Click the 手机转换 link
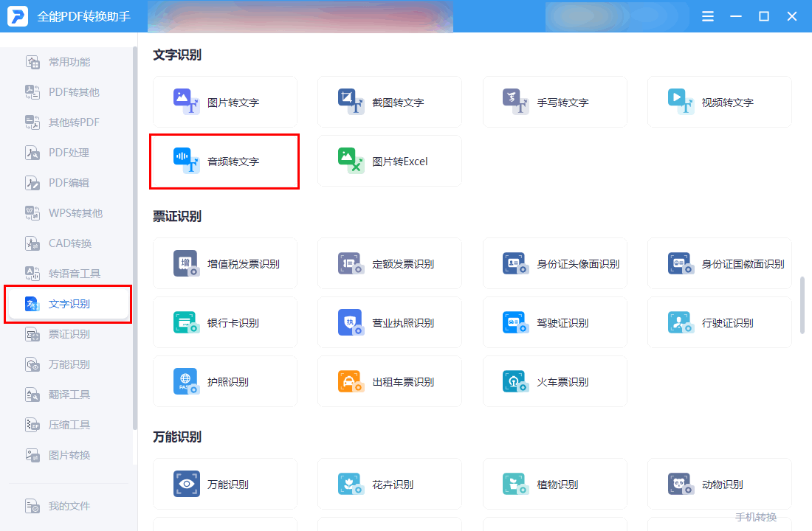 point(756,517)
